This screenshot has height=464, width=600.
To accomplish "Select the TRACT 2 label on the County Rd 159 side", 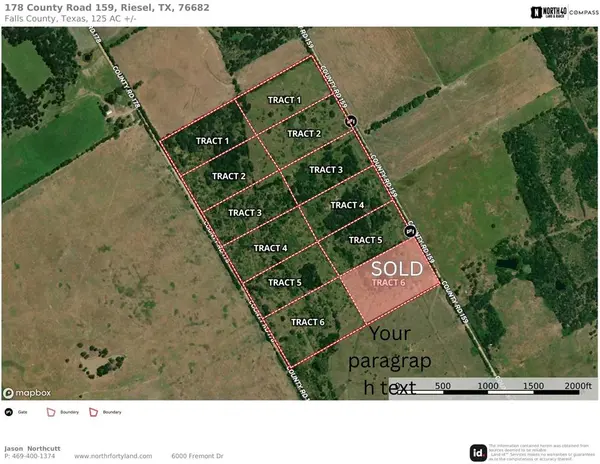I will point(304,134).
